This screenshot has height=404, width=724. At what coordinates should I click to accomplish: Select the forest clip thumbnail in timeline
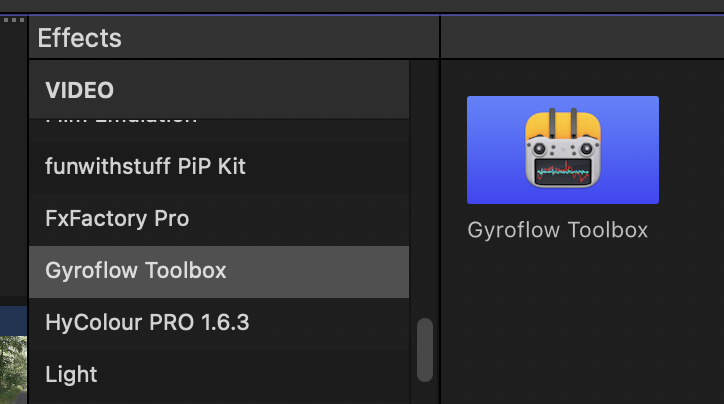pyautogui.click(x=13, y=369)
